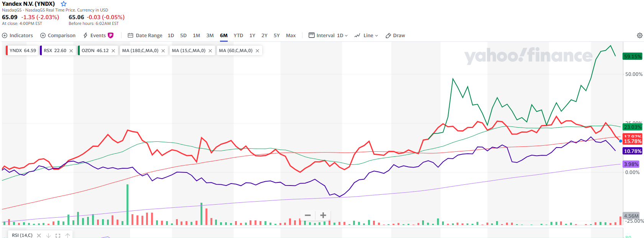Remove the RSX comparison
644x238 pixels.
71,51
